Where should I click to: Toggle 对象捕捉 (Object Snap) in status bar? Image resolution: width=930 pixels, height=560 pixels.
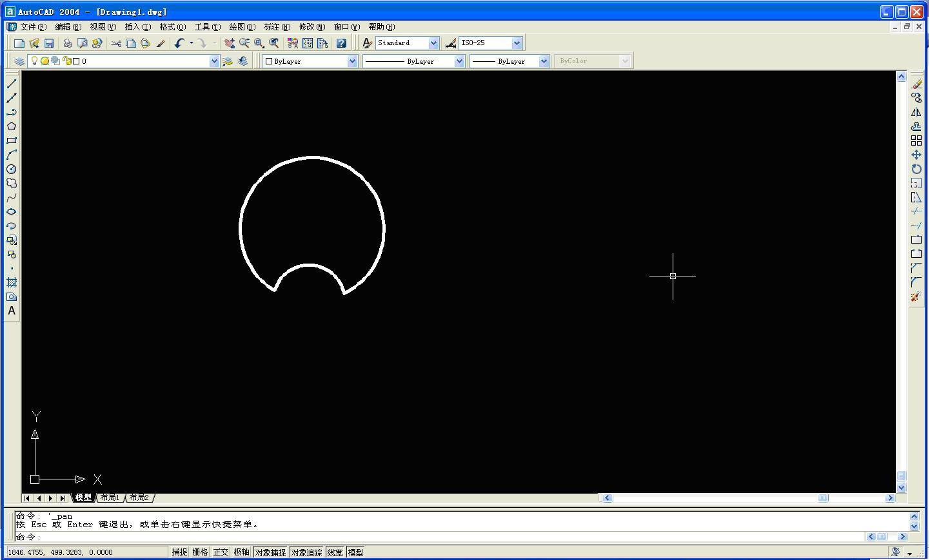tap(270, 552)
